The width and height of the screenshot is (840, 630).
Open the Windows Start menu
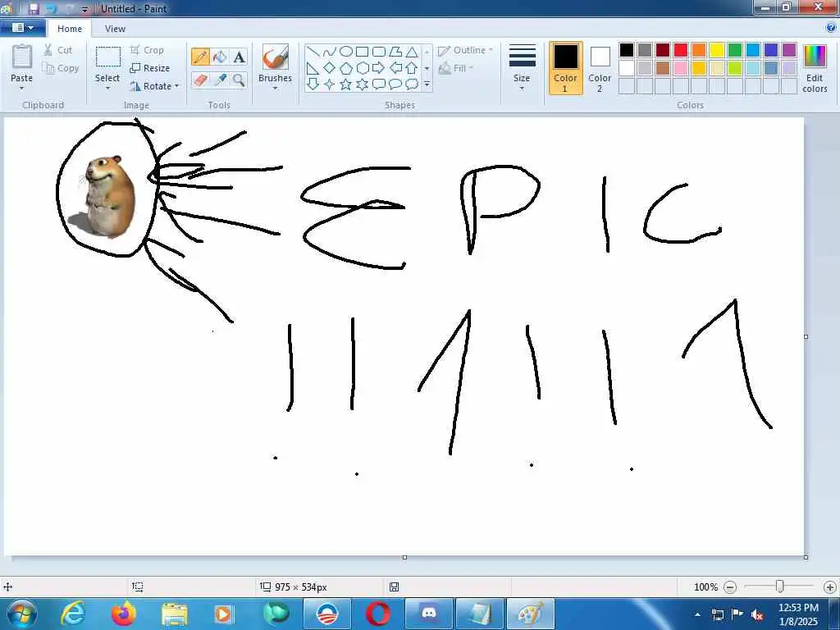click(22, 614)
